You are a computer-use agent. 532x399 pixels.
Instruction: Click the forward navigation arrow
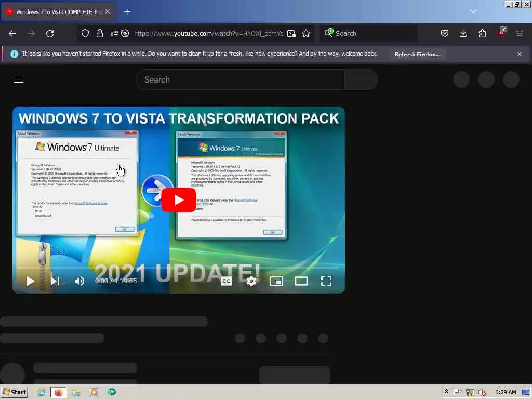coord(31,34)
